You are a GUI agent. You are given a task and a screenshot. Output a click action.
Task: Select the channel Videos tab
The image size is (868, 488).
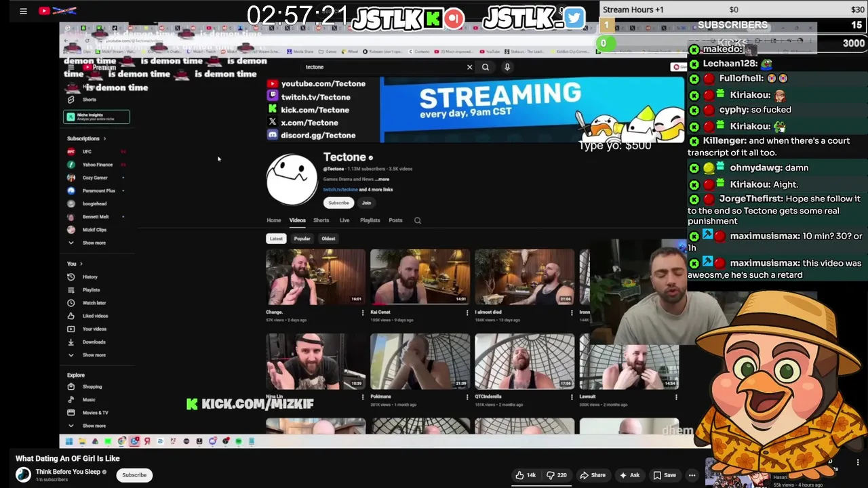point(297,220)
